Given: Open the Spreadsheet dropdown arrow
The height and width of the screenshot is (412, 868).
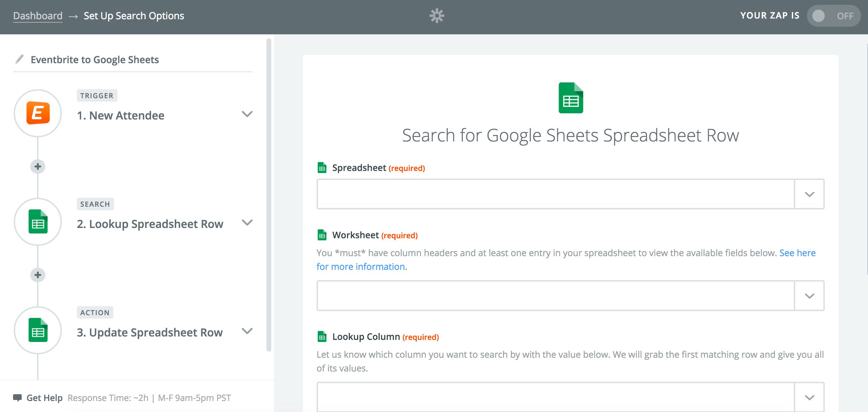Looking at the screenshot, I should (x=809, y=194).
